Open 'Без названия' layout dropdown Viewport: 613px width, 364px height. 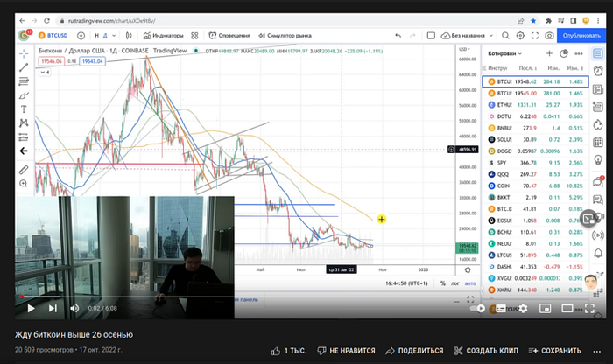click(467, 36)
